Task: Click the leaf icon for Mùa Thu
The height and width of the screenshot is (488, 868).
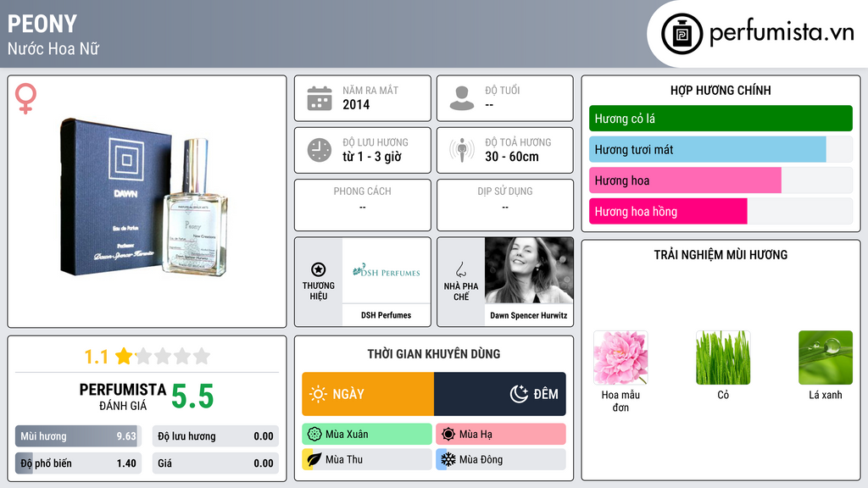Action: coord(314,459)
